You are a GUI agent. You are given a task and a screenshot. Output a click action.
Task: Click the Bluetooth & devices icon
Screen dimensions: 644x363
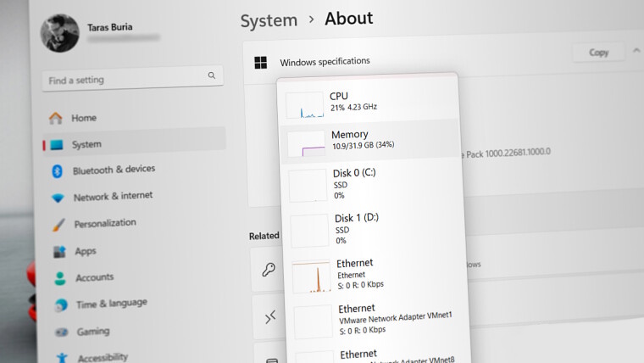(x=58, y=170)
